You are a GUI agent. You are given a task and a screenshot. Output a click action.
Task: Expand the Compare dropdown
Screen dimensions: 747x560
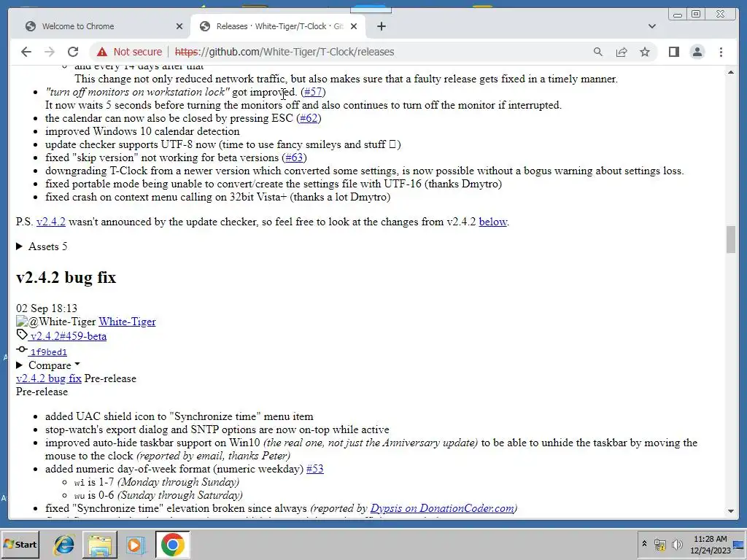(48, 365)
